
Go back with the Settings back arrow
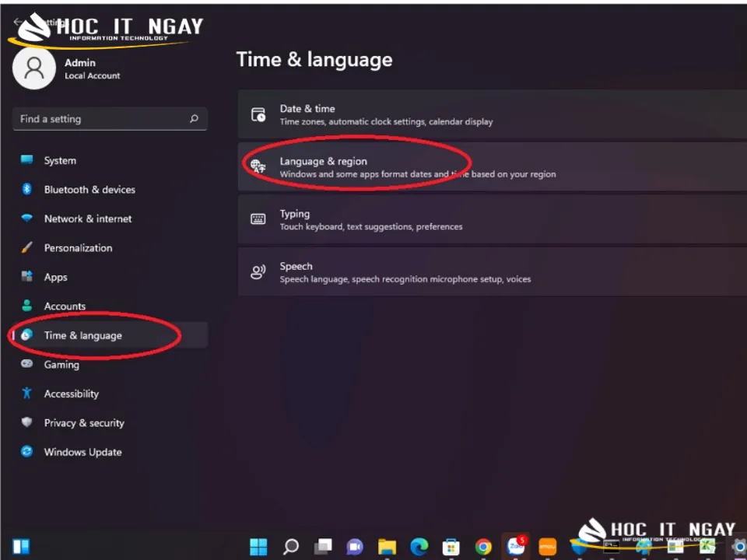pyautogui.click(x=17, y=22)
